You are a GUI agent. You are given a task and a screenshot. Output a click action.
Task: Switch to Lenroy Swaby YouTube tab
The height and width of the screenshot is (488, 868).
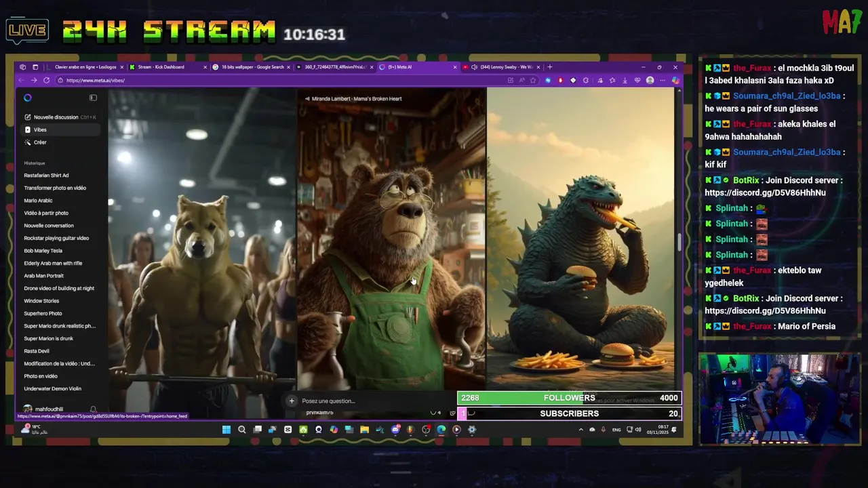pyautogui.click(x=502, y=67)
